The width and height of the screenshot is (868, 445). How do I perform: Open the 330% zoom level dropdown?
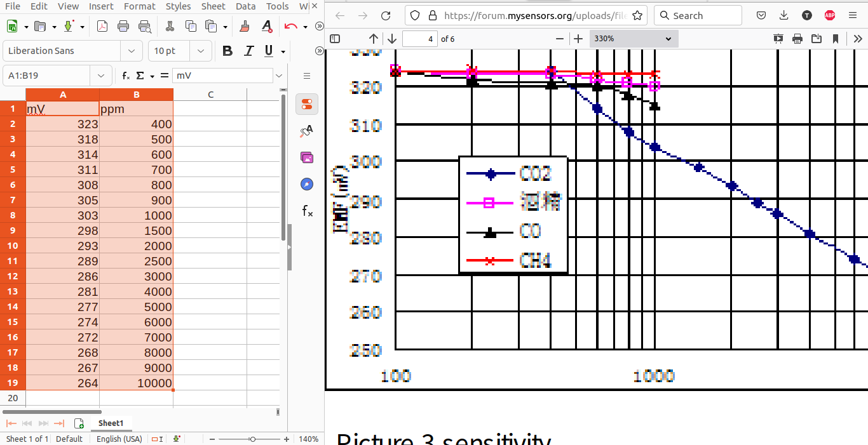(x=633, y=38)
